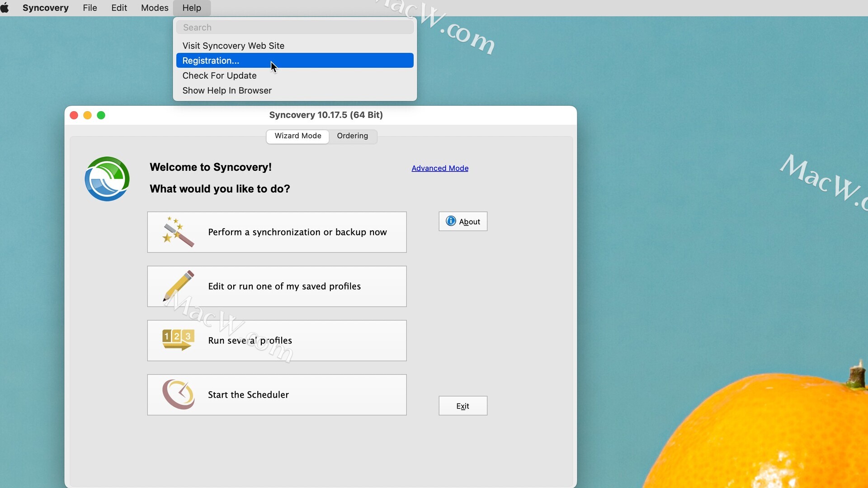Click the 1-2-3 run several profiles icon

pyautogui.click(x=178, y=340)
